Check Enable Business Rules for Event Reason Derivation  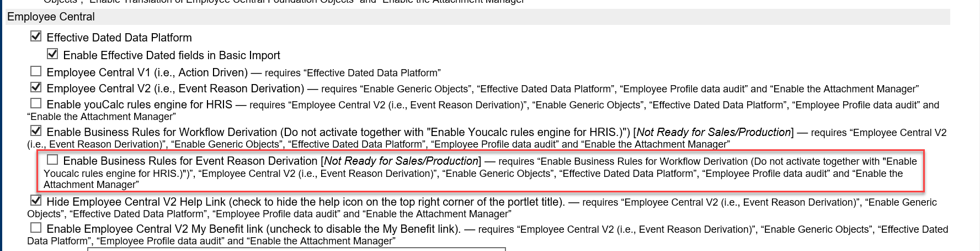(x=52, y=160)
